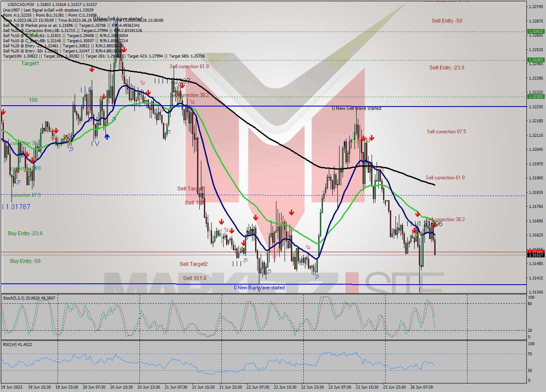Select the 'Buy Entry -50' label
This screenshot has height=392, width=546.
25,261
